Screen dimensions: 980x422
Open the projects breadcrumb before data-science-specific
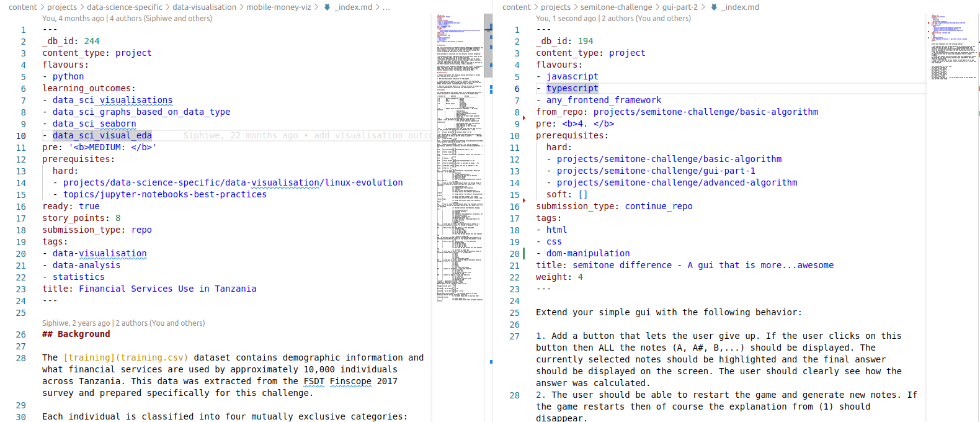62,7
